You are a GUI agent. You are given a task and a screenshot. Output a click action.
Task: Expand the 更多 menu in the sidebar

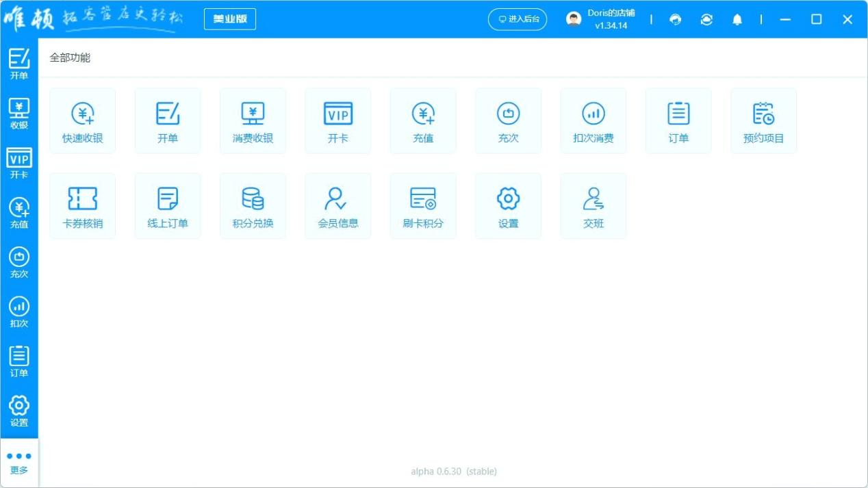pos(19,463)
